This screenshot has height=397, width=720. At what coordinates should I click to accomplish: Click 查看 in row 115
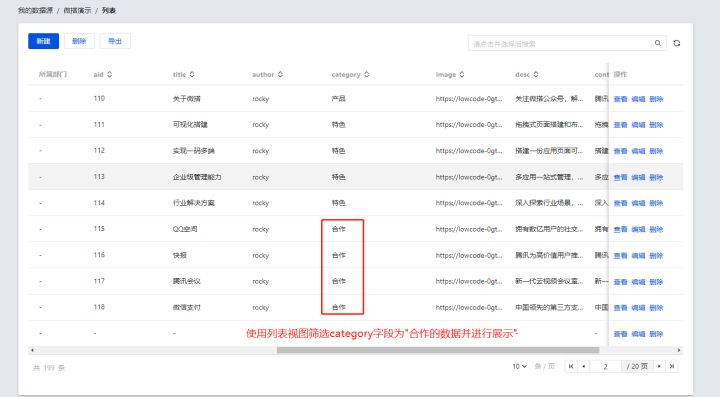point(620,229)
